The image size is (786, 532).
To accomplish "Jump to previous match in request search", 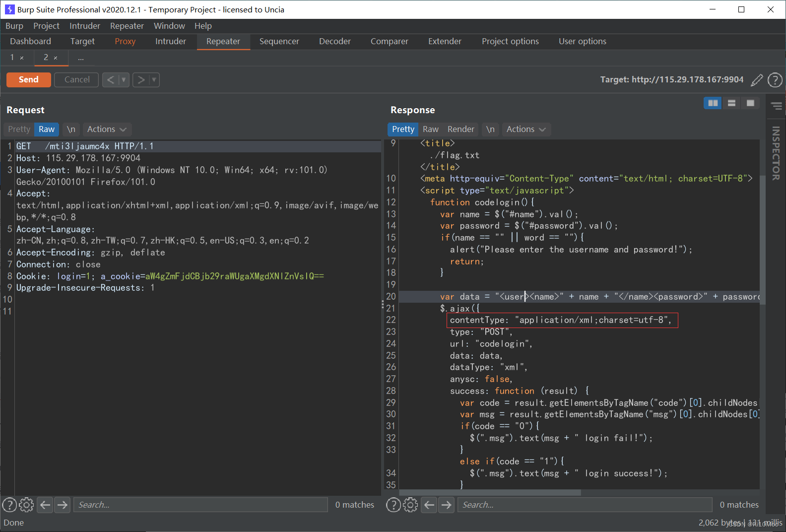I will pyautogui.click(x=45, y=505).
